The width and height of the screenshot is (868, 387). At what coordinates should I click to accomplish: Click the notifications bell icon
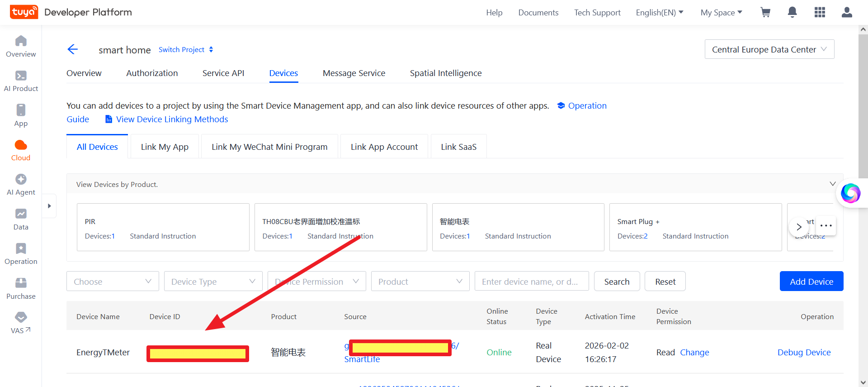tap(792, 12)
